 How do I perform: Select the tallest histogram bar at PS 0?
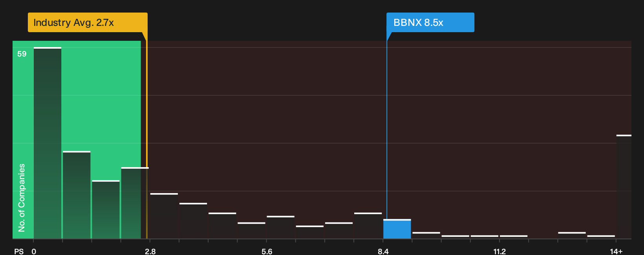point(48,143)
